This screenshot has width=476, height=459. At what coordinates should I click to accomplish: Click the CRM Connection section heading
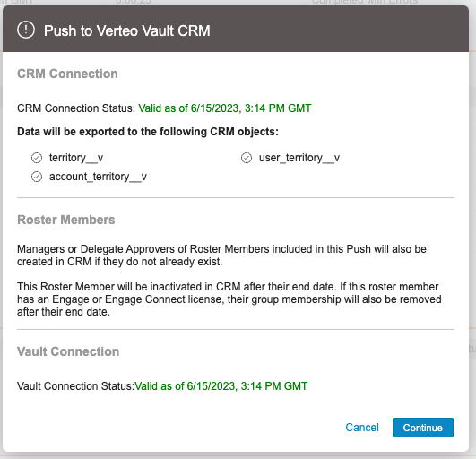coord(67,74)
